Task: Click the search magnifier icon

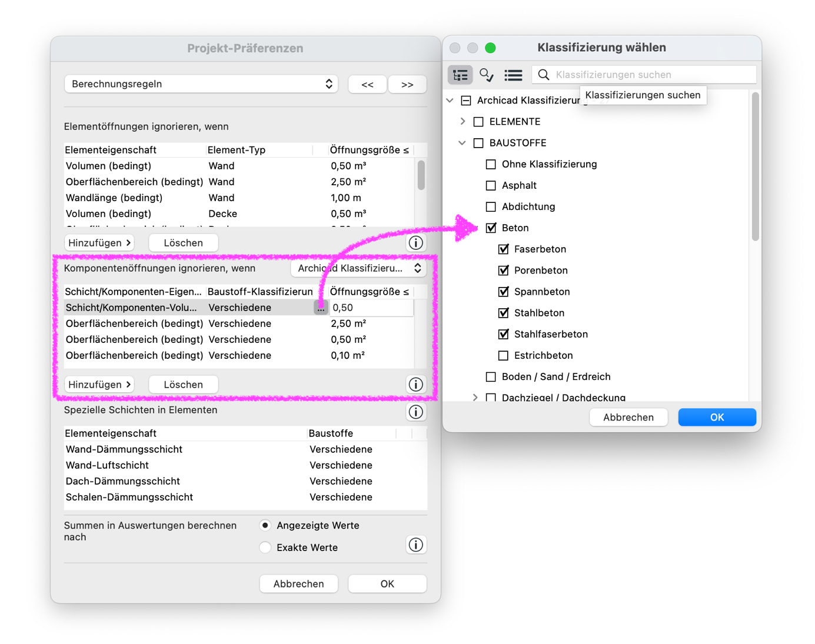Action: pos(544,75)
